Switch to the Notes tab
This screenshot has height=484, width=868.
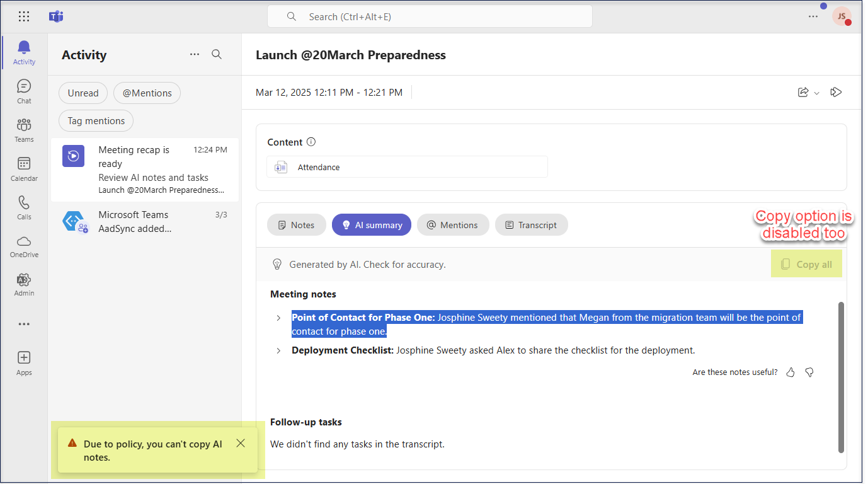[296, 225]
